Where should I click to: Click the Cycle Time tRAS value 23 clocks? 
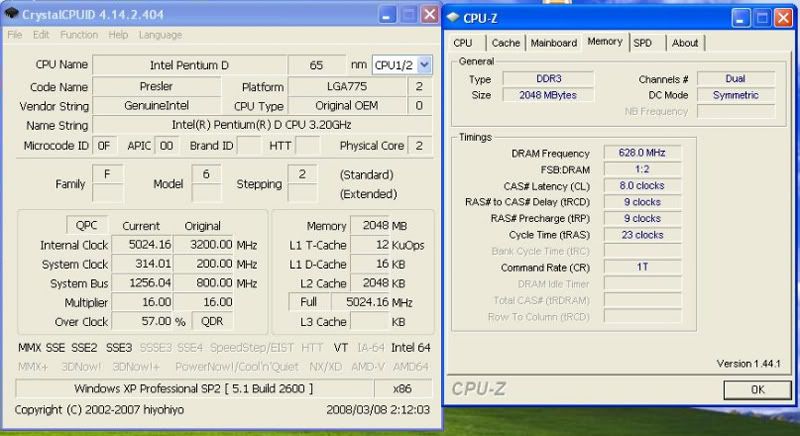pyautogui.click(x=642, y=235)
